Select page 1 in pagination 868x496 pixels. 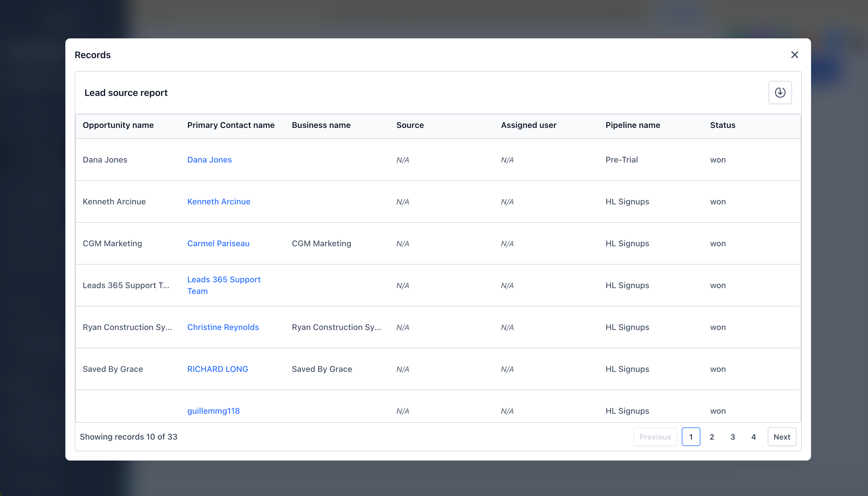point(691,437)
